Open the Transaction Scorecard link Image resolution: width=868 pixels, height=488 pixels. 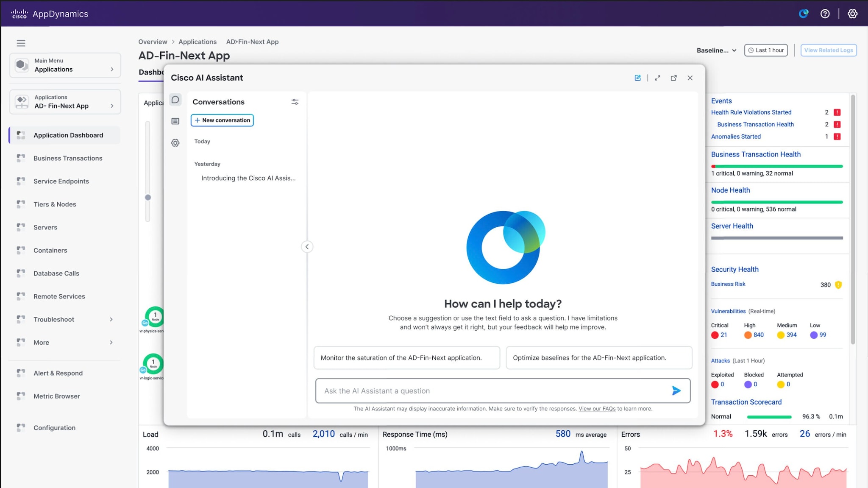pyautogui.click(x=746, y=402)
